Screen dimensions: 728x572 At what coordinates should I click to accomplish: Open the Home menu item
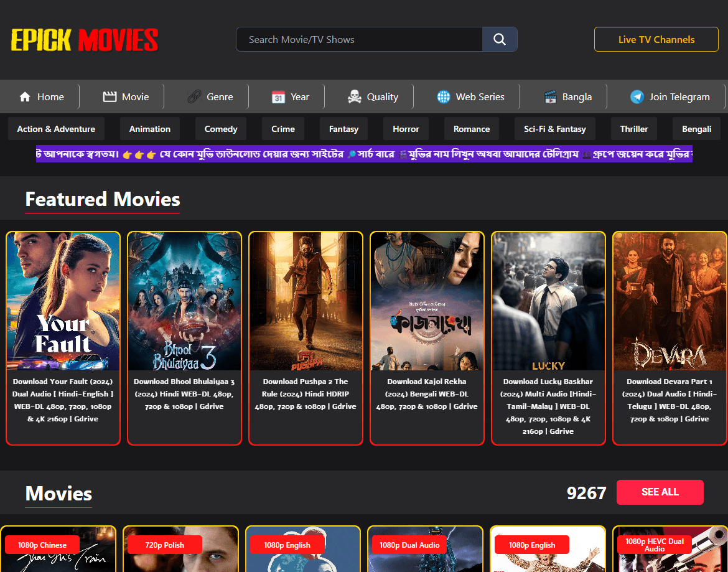pos(41,96)
